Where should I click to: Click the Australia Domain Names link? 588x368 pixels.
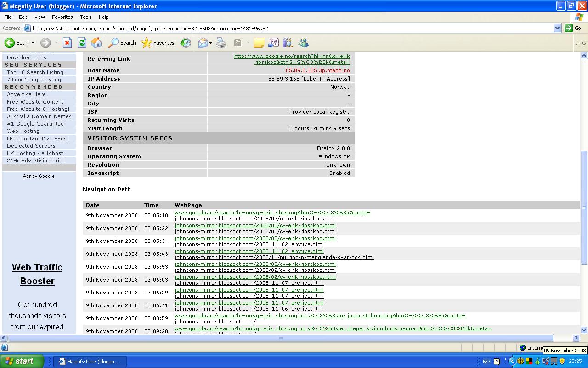point(39,116)
